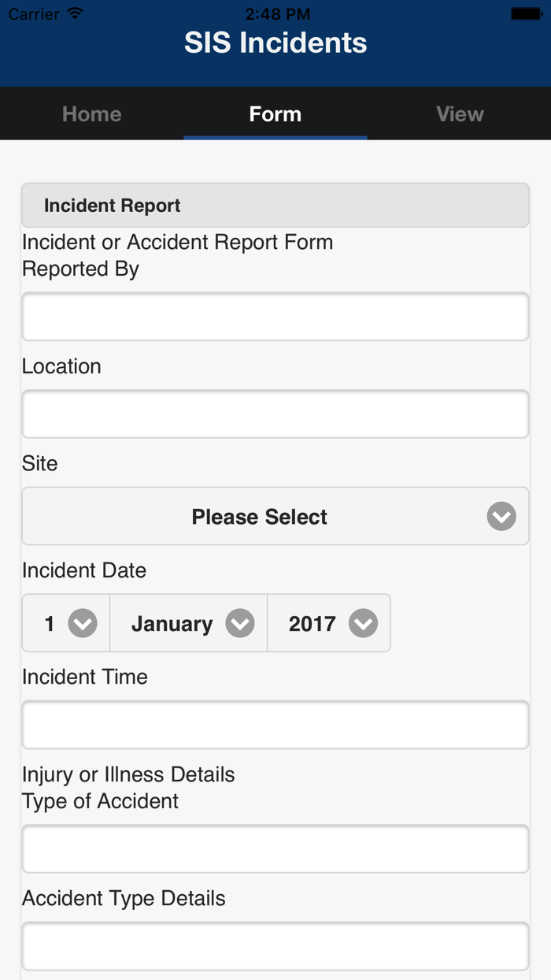Click the Site dropdown chevron icon
Image resolution: width=551 pixels, height=980 pixels.
click(x=501, y=516)
